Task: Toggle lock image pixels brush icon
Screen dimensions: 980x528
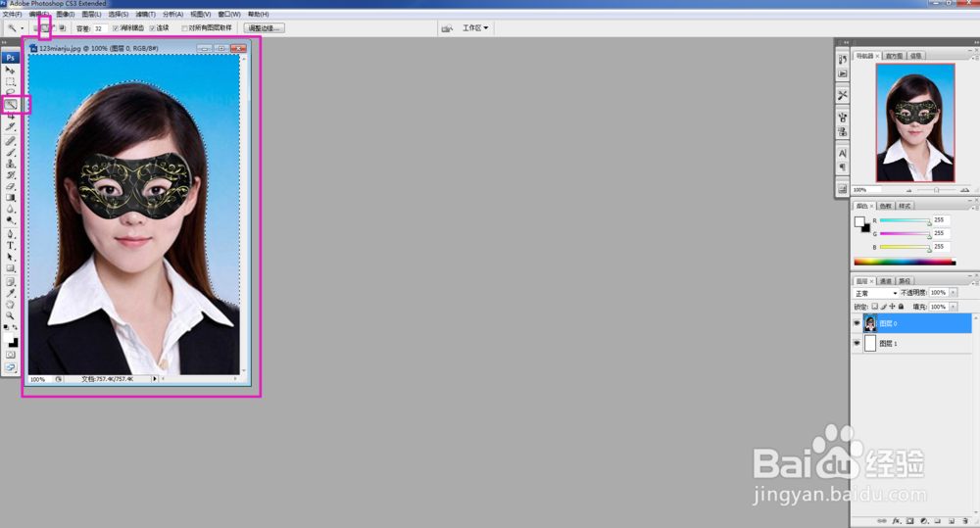Action: 883,307
